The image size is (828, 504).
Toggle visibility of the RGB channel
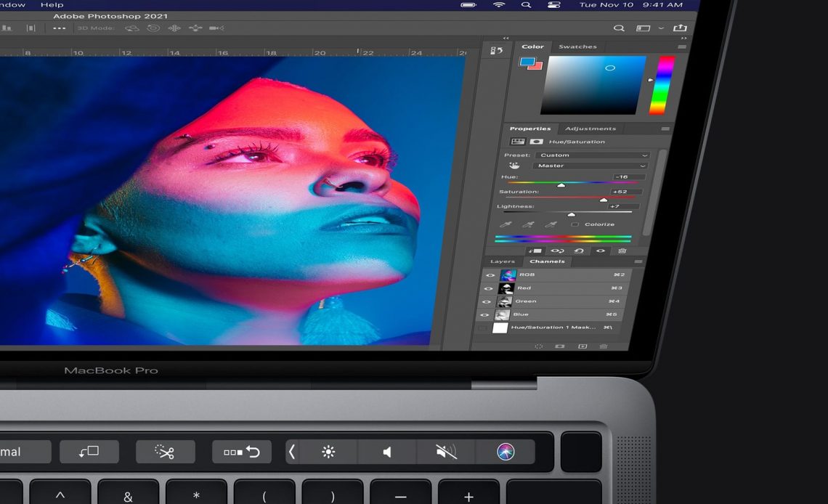490,275
